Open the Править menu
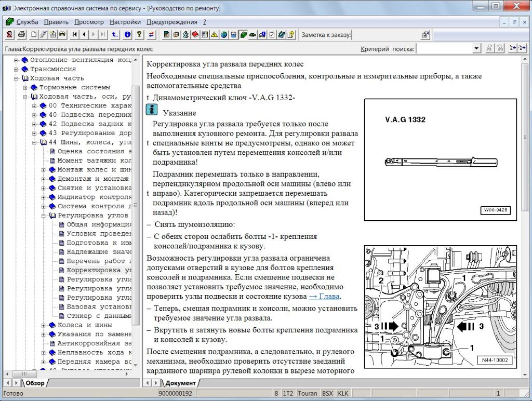Viewport: 532px width, 401px height. [56, 22]
